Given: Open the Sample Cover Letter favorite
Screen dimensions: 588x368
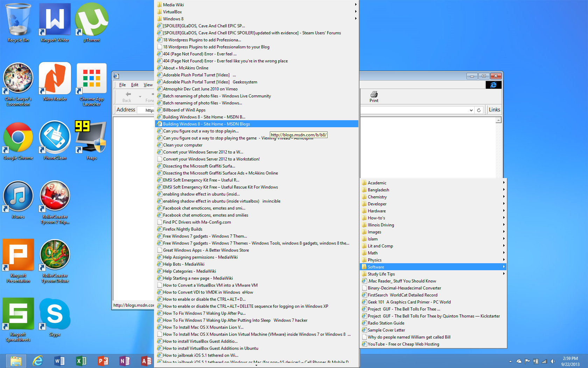Looking at the screenshot, I should [x=386, y=330].
